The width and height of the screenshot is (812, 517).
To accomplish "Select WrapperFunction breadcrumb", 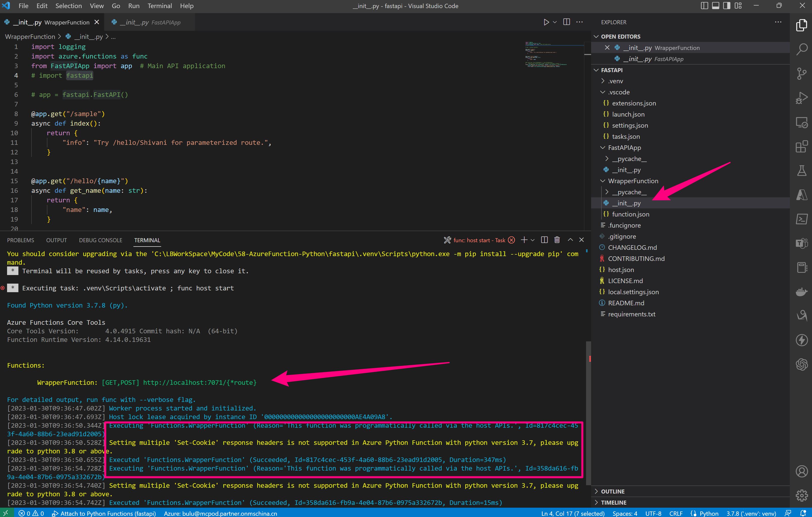I will tap(30, 36).
